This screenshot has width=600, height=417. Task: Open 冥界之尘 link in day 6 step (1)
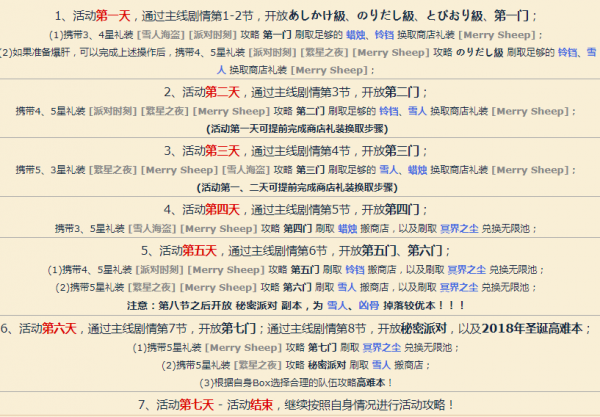[x=382, y=347]
